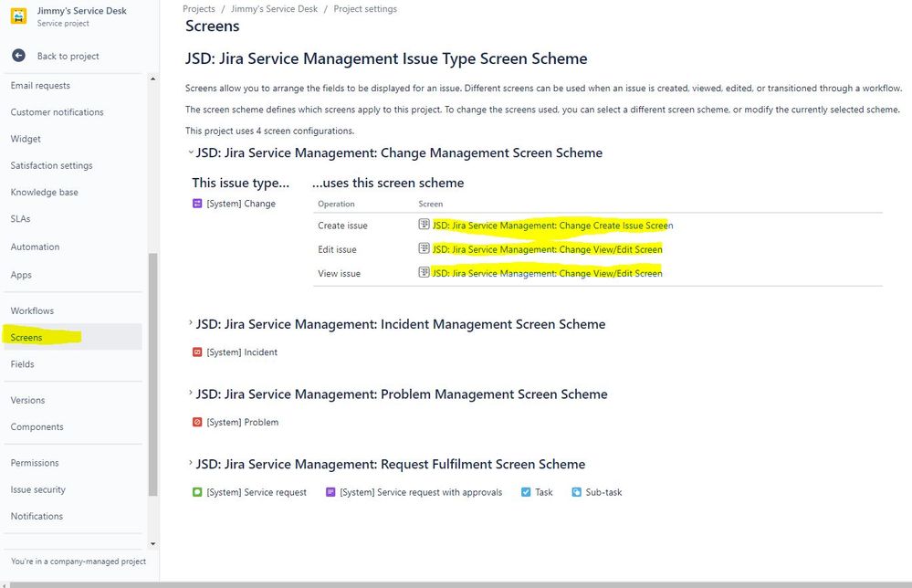
Task: Click the purple Service request with approvals icon
Action: click(330, 492)
